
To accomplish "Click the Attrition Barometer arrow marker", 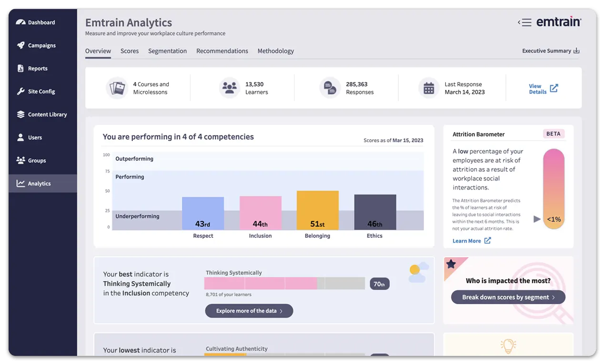I will coord(537,219).
